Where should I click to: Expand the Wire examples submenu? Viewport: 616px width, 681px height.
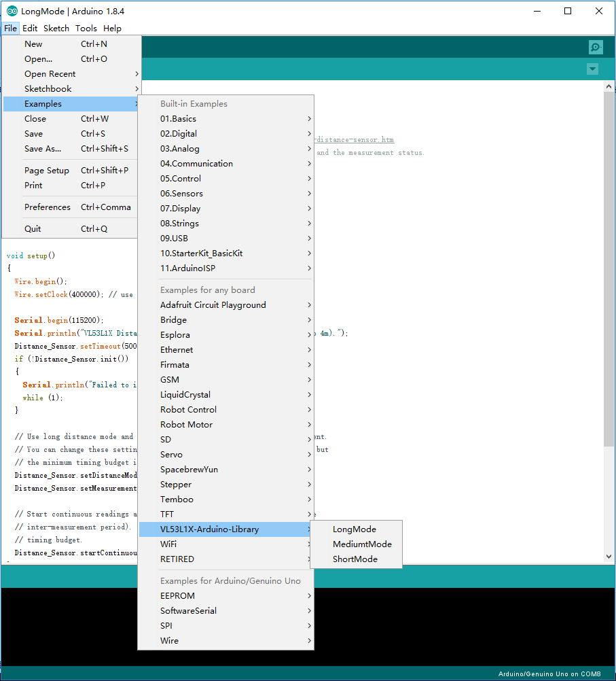(225, 641)
